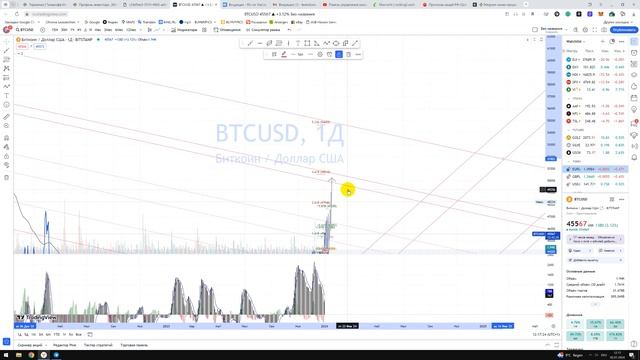
Task: Select the chart layout rectangle icon
Action: (x=535, y=29)
